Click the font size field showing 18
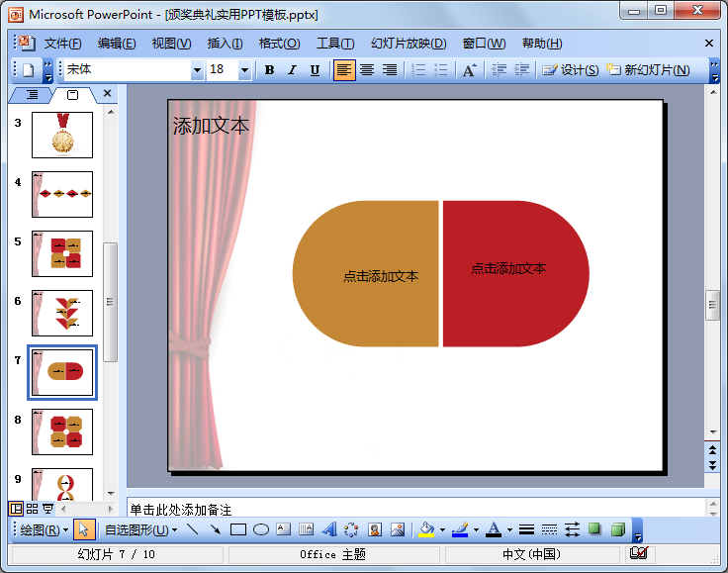Image resolution: width=728 pixels, height=573 pixels. (223, 70)
